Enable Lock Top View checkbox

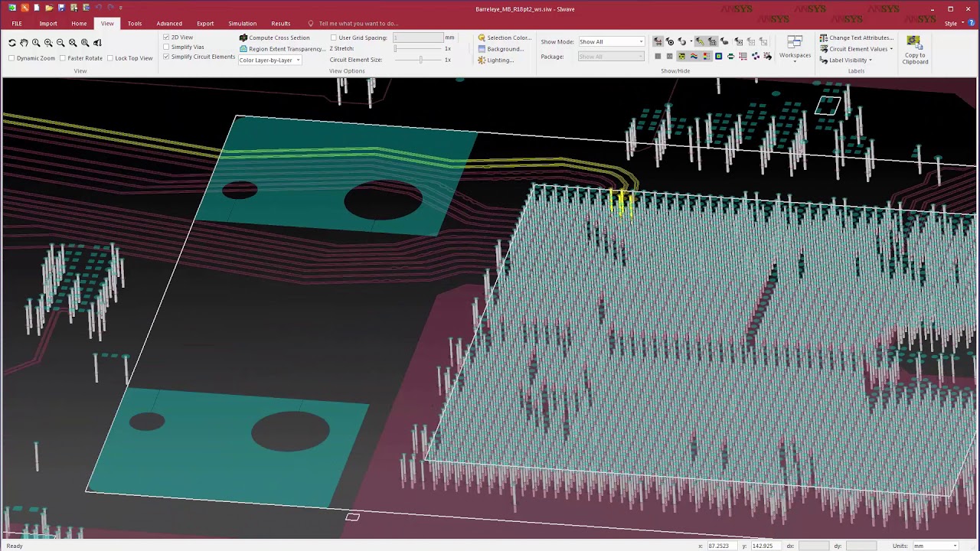(110, 58)
